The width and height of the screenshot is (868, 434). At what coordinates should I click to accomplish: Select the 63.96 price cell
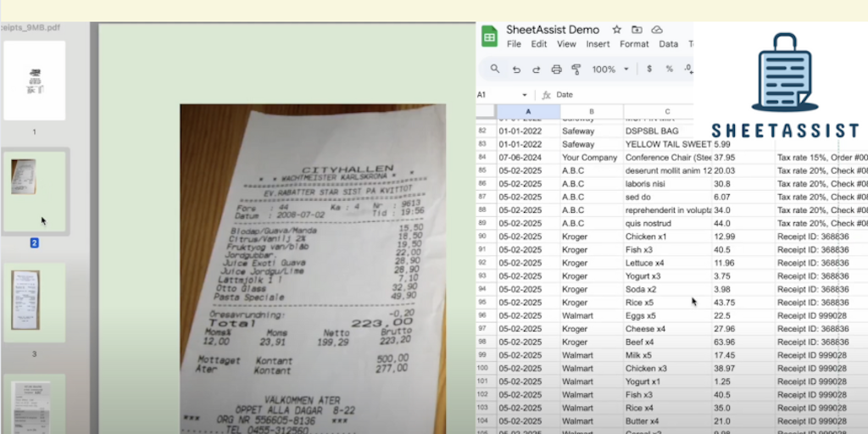(x=743, y=342)
